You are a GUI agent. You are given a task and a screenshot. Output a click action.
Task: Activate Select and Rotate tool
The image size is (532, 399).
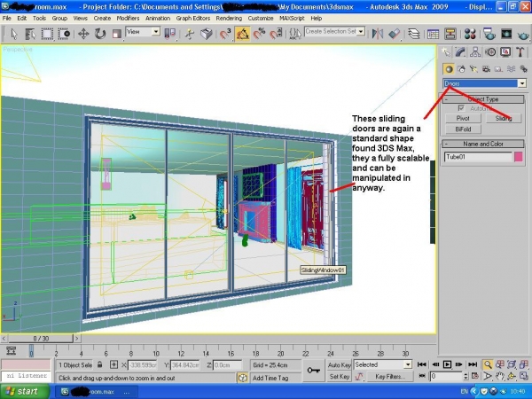pyautogui.click(x=100, y=34)
